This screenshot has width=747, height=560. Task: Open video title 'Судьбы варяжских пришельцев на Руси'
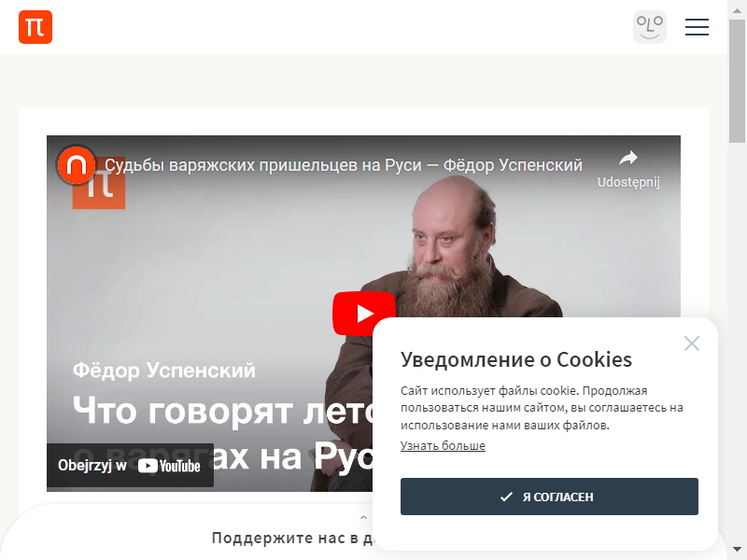[x=343, y=165]
